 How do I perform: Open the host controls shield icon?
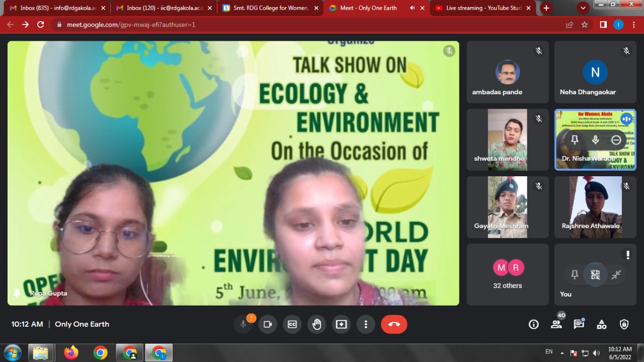click(x=624, y=324)
